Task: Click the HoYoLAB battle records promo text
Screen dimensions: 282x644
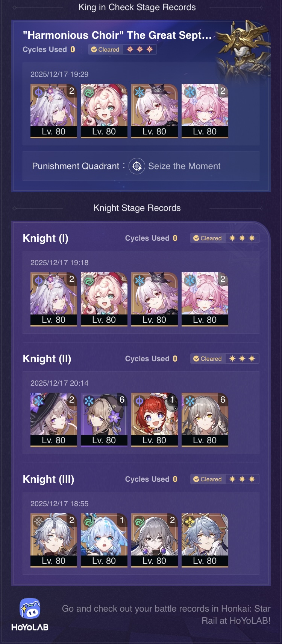Action: 166,615
